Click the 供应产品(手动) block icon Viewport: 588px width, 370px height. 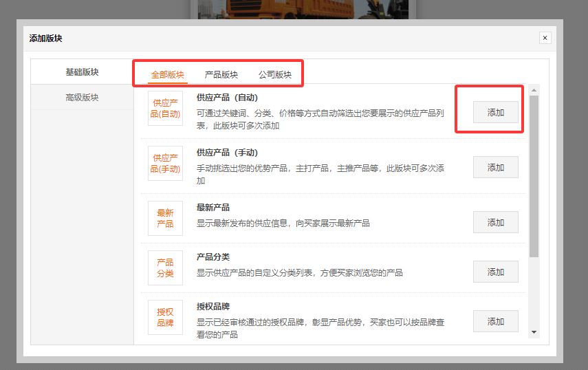pos(165,164)
